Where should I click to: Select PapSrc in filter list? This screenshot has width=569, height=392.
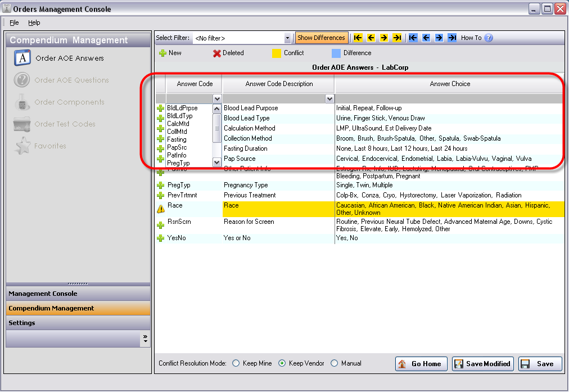click(189, 147)
